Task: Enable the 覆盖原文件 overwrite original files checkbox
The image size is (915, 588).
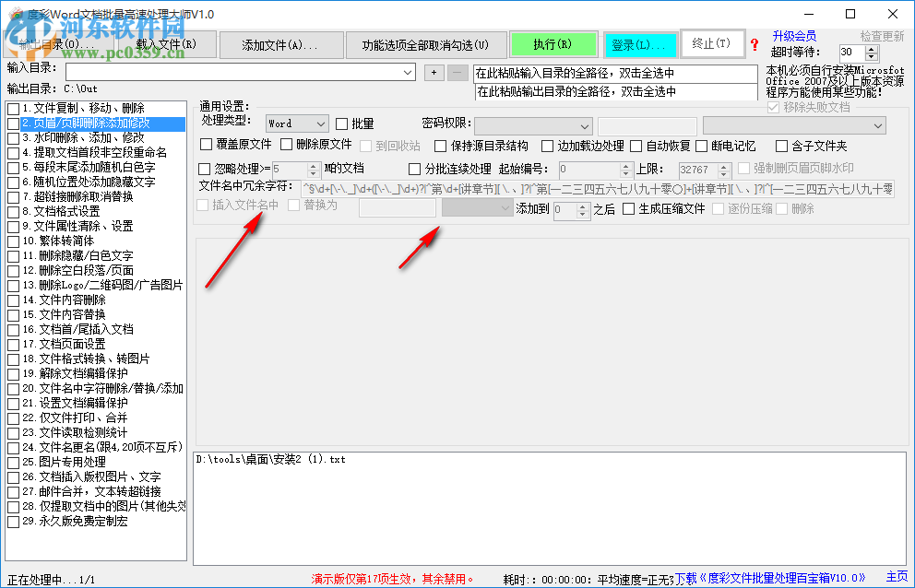Action: point(207,145)
